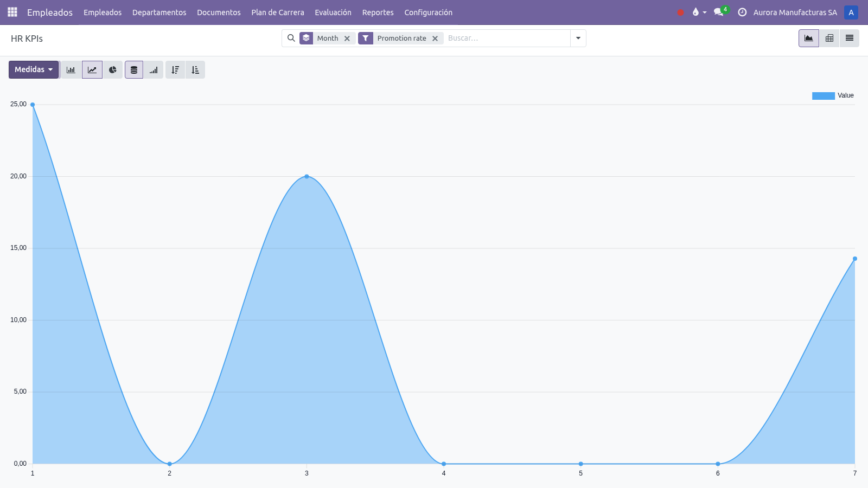Click the chart data point at month 7
Viewport: 868px width, 488px height.
854,259
